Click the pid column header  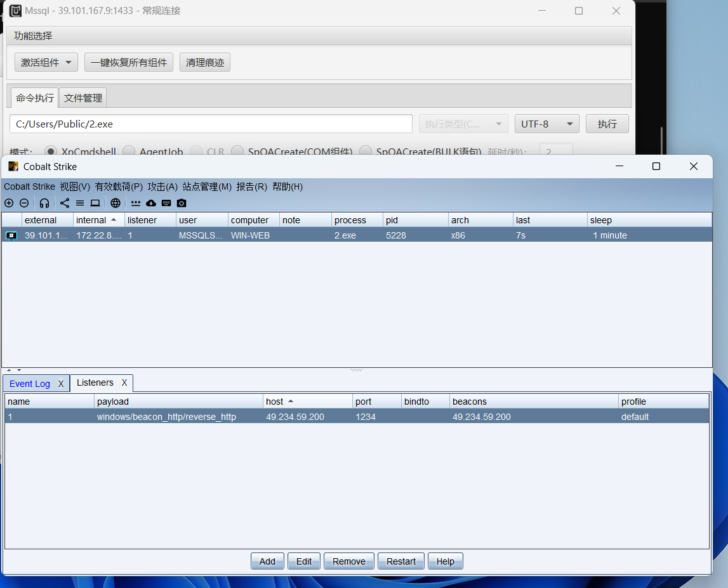pos(416,220)
